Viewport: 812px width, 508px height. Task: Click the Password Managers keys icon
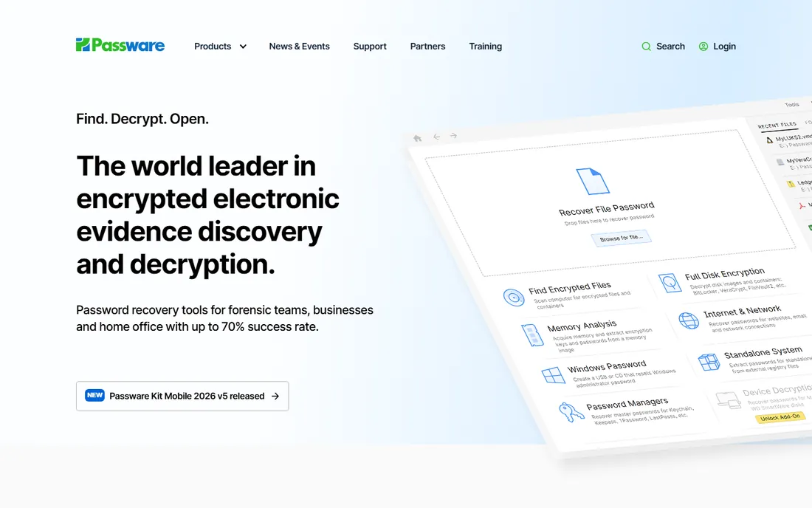pos(571,412)
